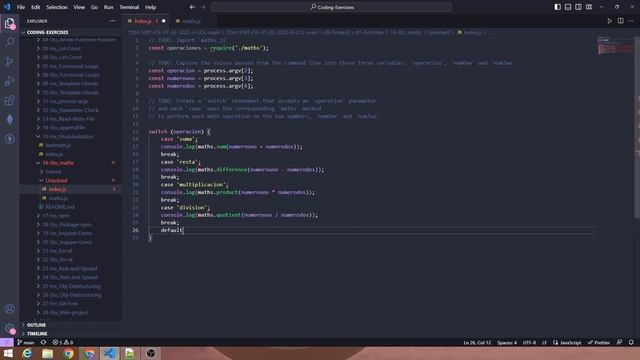Expand the 18-Stu_Package-npm folder
Image resolution: width=640 pixels, height=360 pixels.
tap(67, 224)
